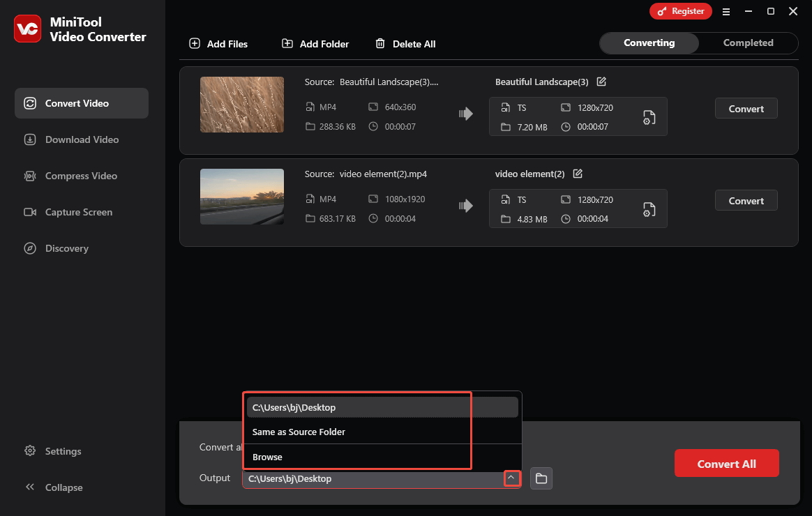Open output settings icon for Beautiful Landscape(3)
The height and width of the screenshot is (516, 812).
pyautogui.click(x=649, y=117)
